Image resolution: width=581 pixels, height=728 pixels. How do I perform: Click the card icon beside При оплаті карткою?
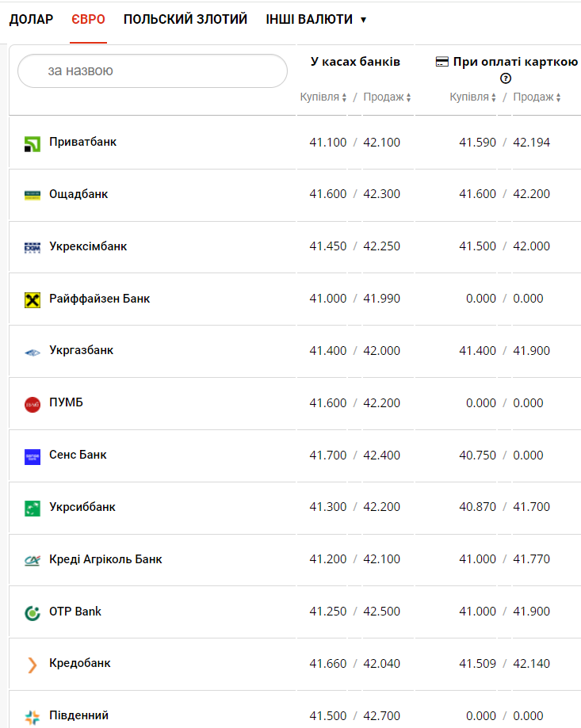tap(442, 62)
